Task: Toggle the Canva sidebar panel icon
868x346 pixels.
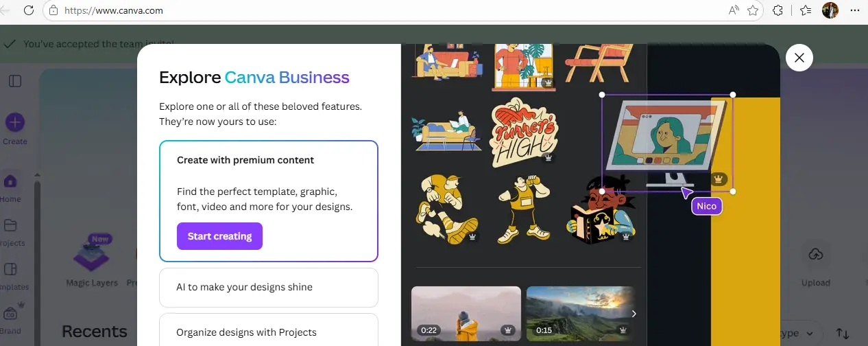Action: 15,81
